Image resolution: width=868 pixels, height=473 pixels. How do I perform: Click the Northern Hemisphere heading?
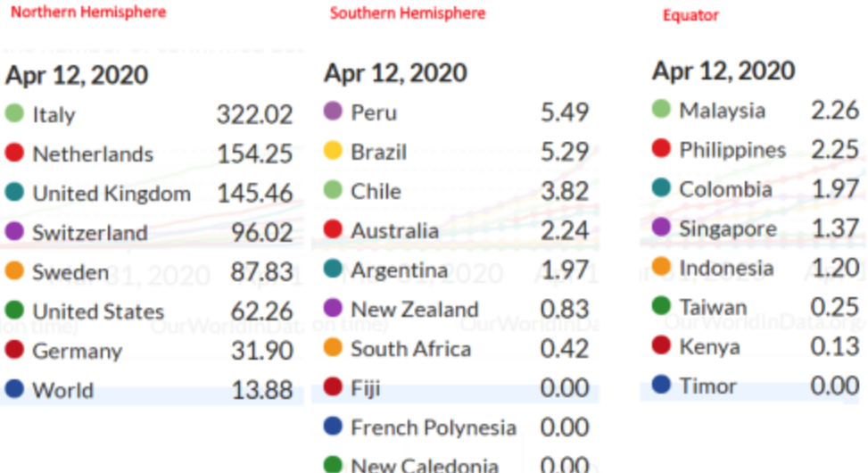88,12
